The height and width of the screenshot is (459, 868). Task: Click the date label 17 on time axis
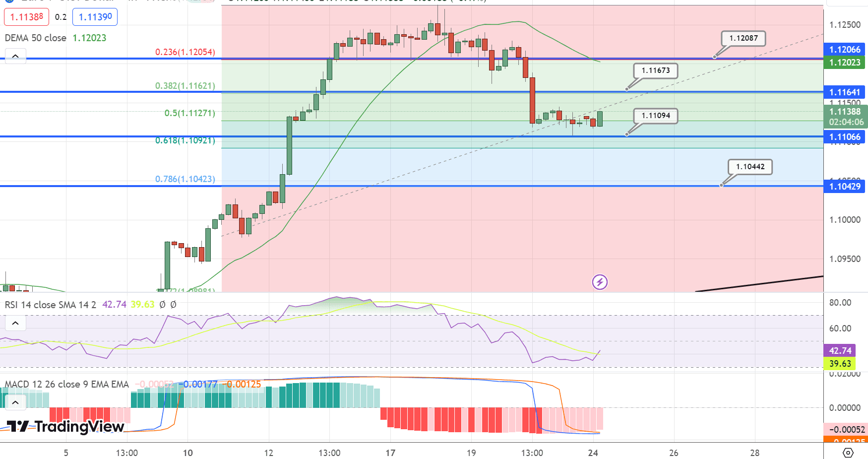coord(390,453)
